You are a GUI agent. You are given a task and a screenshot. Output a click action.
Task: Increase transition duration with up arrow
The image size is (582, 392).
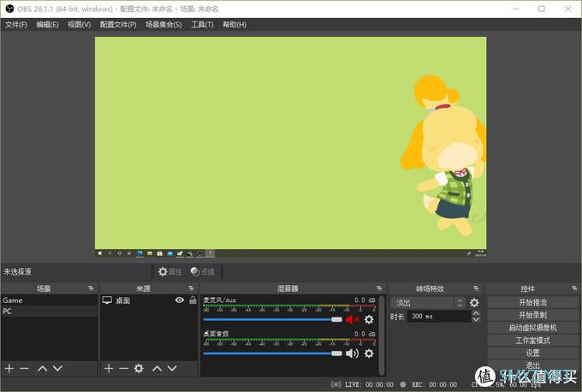476,313
